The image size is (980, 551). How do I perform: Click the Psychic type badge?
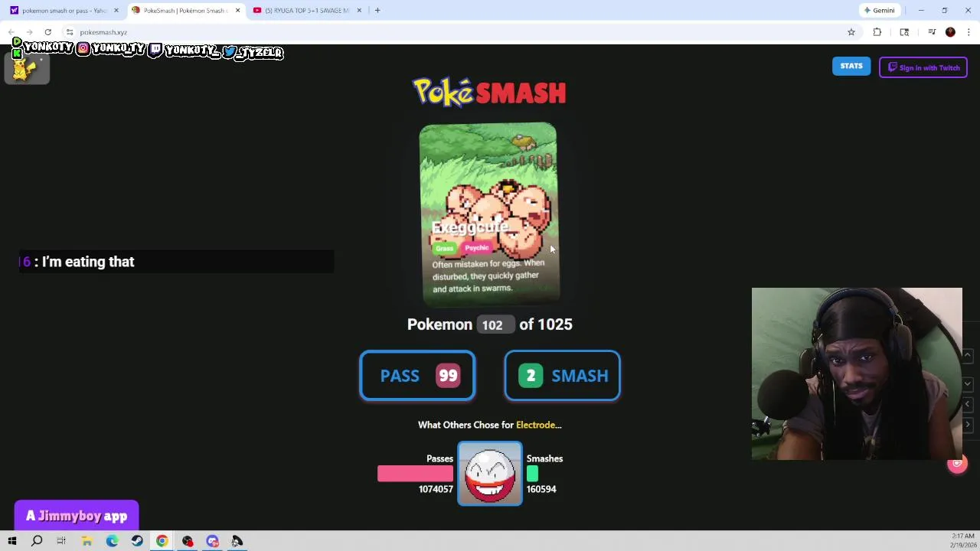tap(476, 248)
